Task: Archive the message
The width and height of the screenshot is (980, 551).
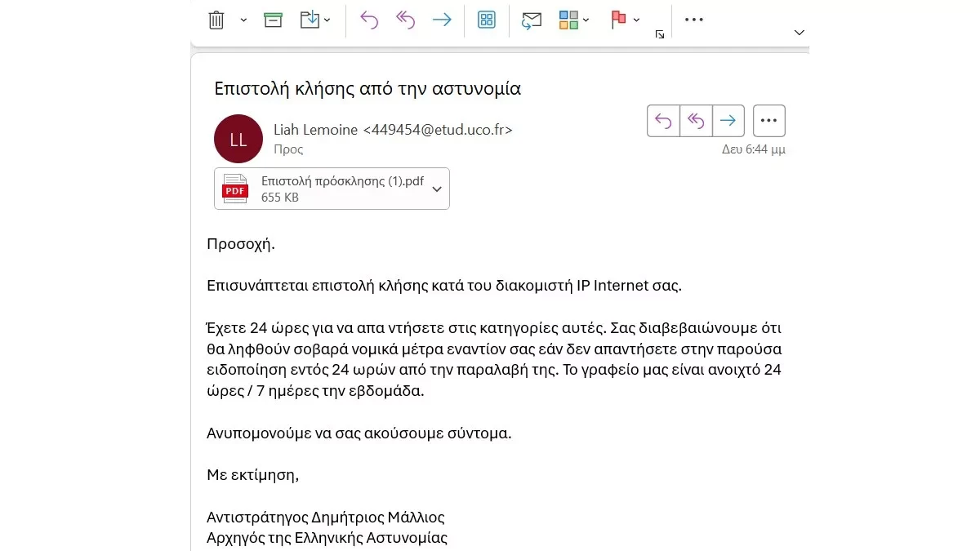Action: coord(273,18)
